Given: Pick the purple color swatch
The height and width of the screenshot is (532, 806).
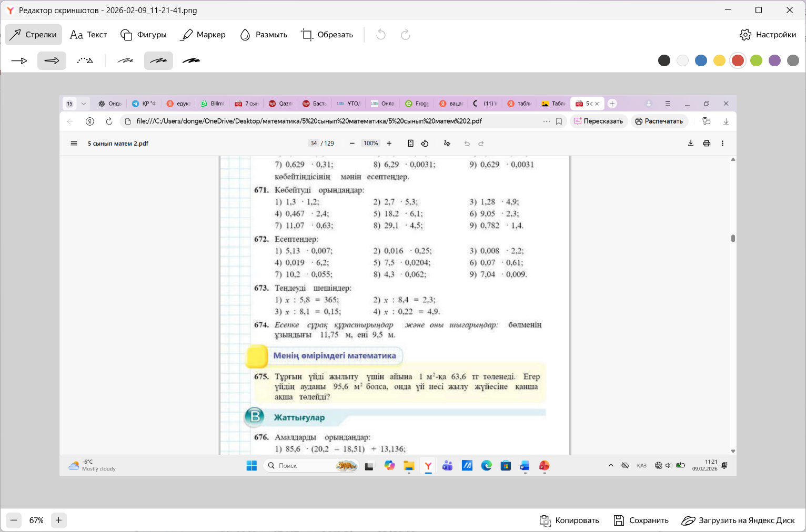Looking at the screenshot, I should tap(774, 60).
